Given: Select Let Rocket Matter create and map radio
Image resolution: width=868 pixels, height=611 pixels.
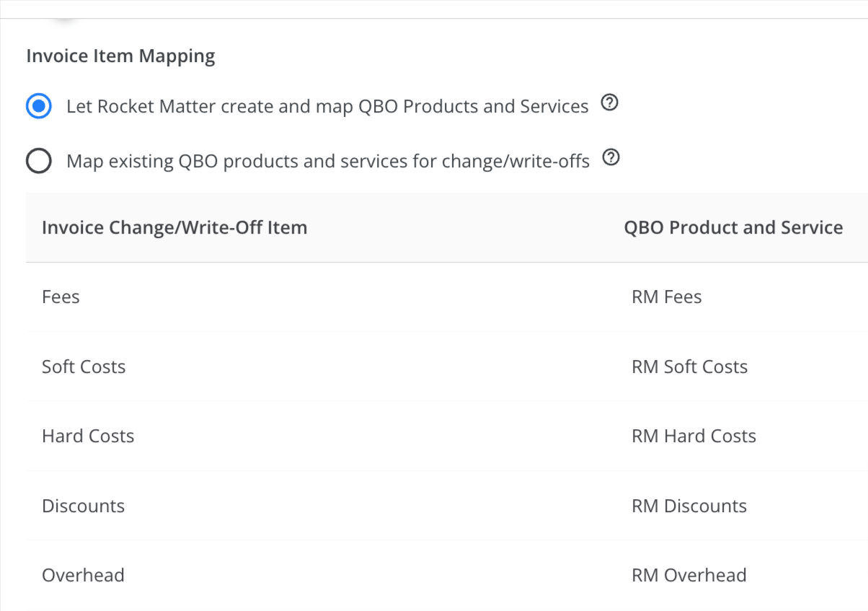Looking at the screenshot, I should [x=39, y=107].
